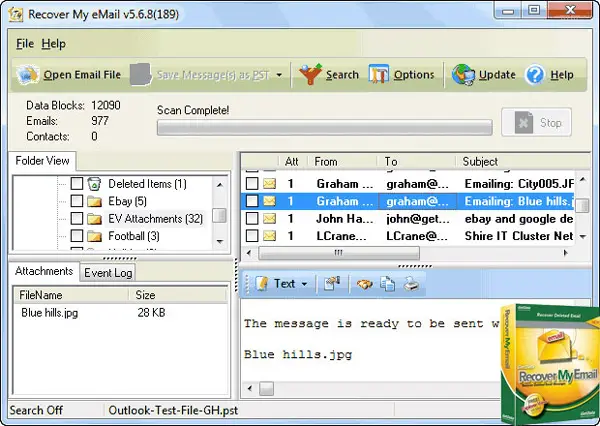The image size is (600, 426).
Task: Click the Text view notepad icon
Action: pos(261,284)
